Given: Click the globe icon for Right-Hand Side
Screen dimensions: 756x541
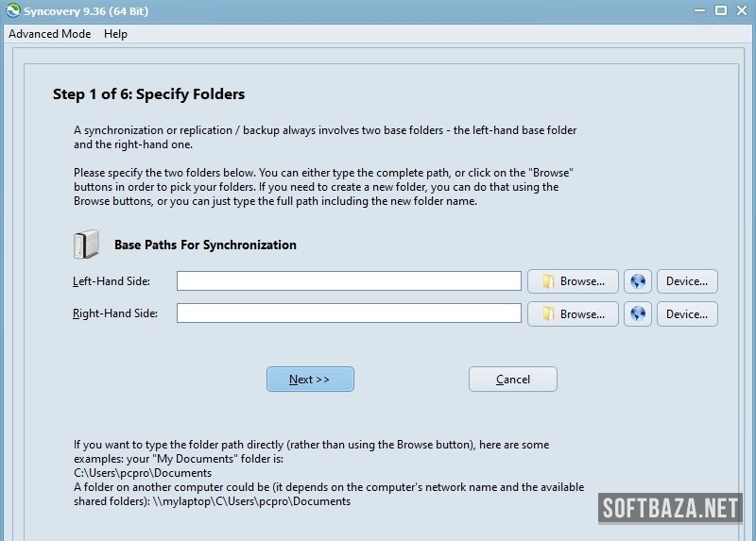Looking at the screenshot, I should [638, 313].
